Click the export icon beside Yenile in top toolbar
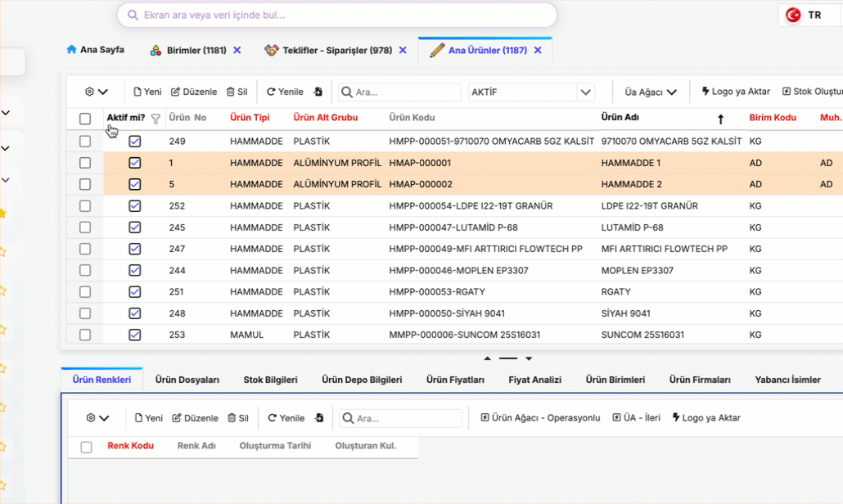This screenshot has height=504, width=843. coord(318,92)
